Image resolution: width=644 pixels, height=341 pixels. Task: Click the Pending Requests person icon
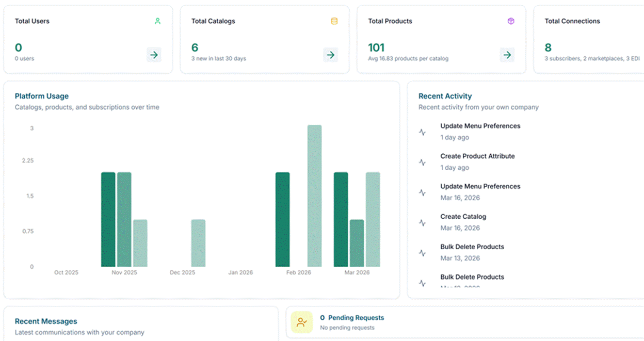pyautogui.click(x=302, y=321)
